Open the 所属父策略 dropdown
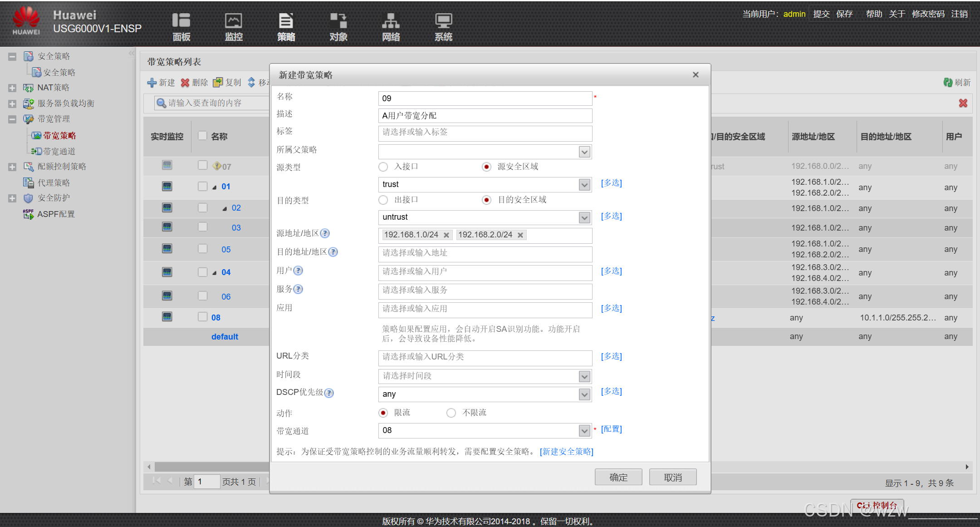The image size is (980, 527). (584, 152)
